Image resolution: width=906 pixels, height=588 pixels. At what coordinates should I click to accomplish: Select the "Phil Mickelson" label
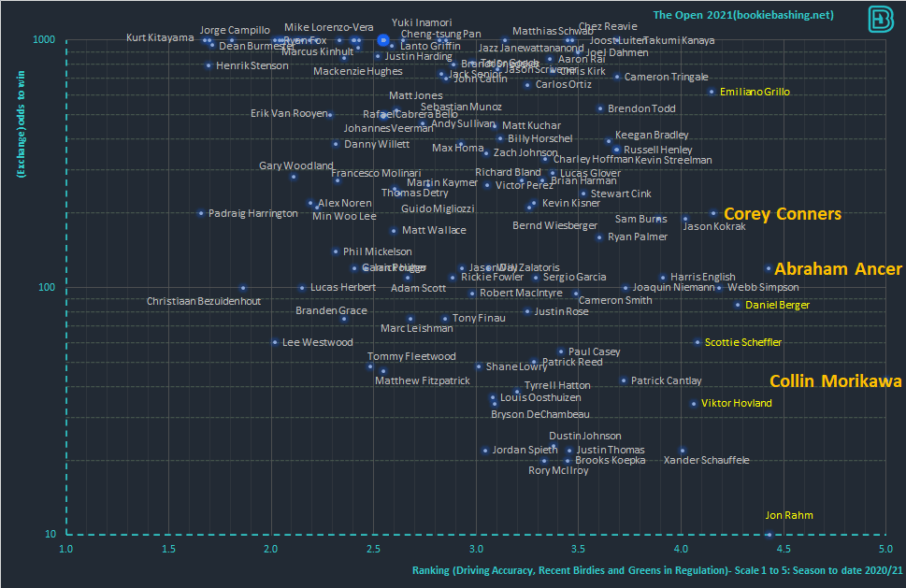click(378, 251)
